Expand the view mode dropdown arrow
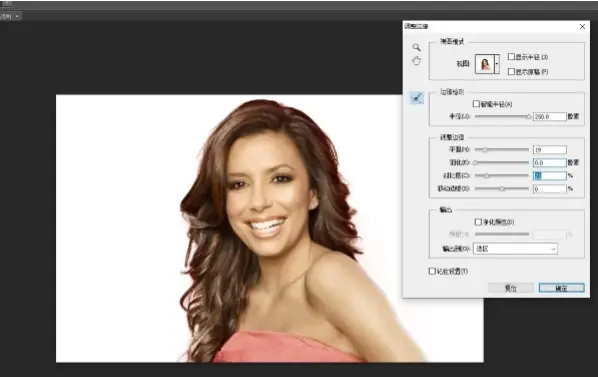Viewport: 598px width, 377px height. pos(497,64)
